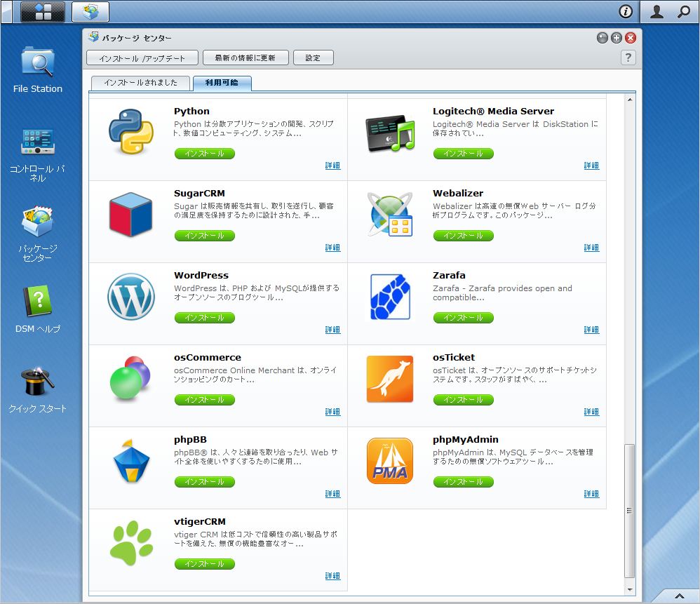
Task: Open 詳細 link for osCommerce
Action: point(332,412)
